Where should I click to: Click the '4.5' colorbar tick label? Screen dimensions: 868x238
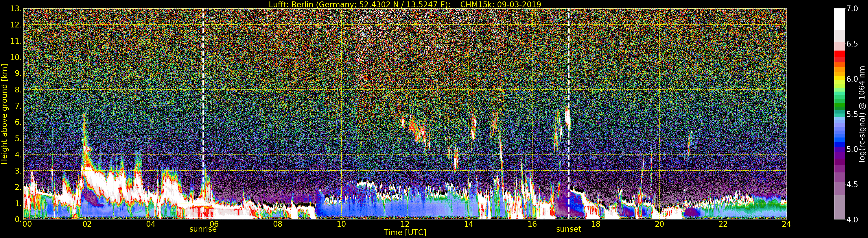click(852, 185)
